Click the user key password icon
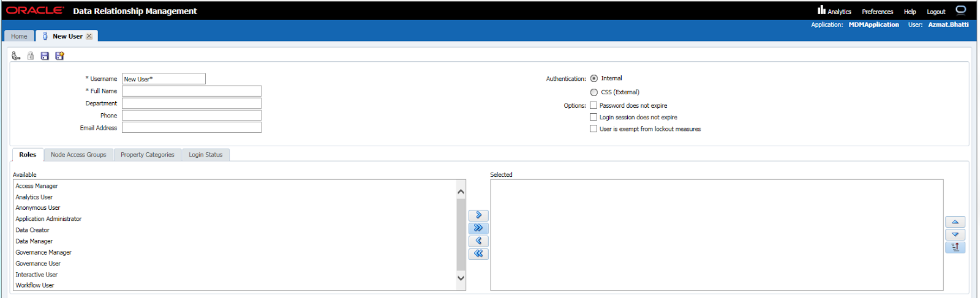980x298 pixels. coord(16,56)
